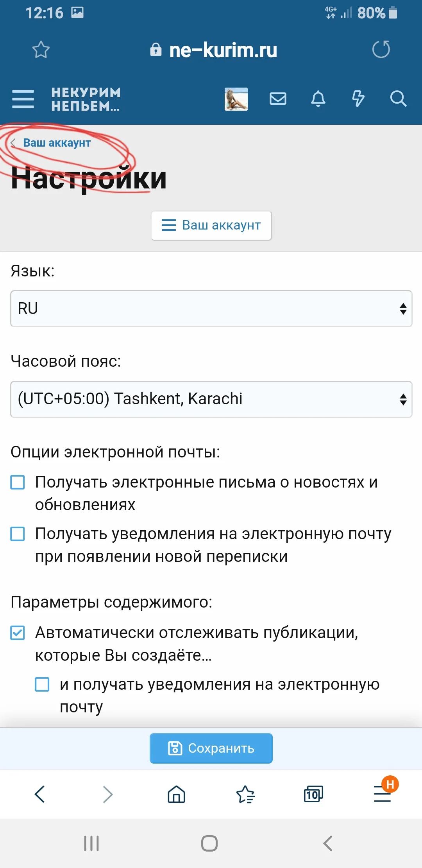Bookmark page with star icon
Screen dimensions: 422x868
click(41, 50)
